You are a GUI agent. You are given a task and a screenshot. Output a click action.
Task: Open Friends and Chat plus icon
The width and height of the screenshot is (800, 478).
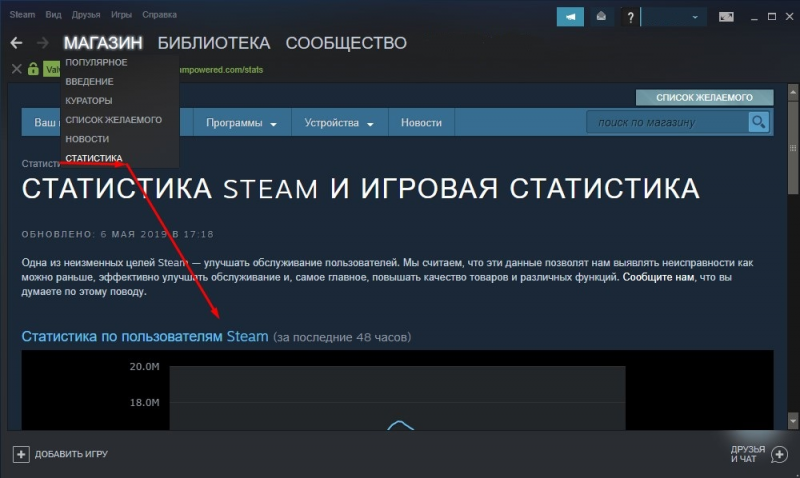pos(779,454)
